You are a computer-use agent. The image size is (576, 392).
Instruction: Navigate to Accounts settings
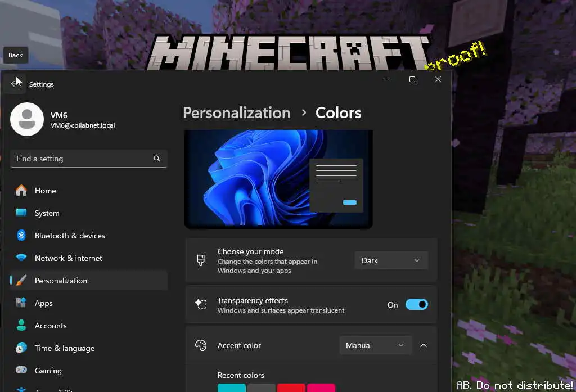click(x=88, y=326)
